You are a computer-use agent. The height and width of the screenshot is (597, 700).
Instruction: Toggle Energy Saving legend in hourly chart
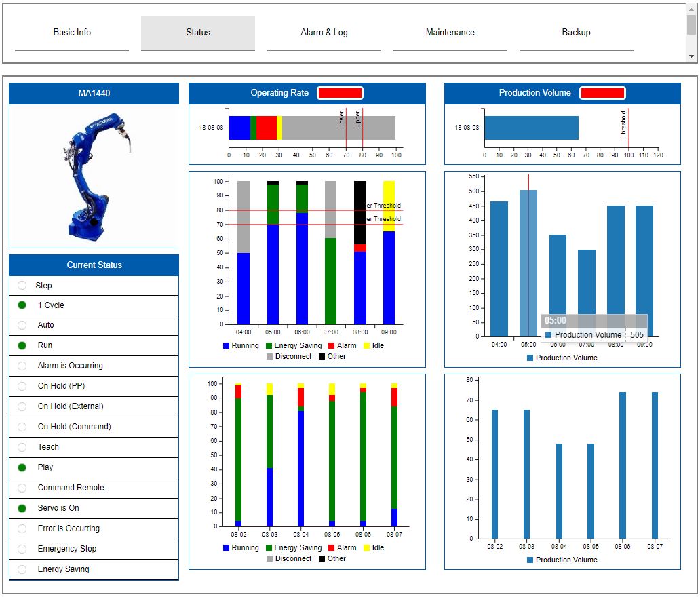292,346
